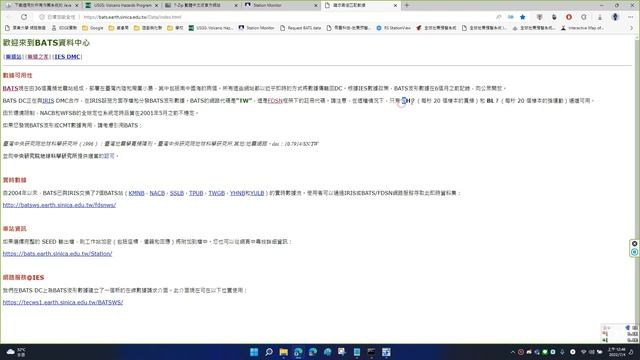Open the batsws.earth.sinica.edu.tw/fdsnws/ link
This screenshot has width=640, height=360.
[59, 205]
